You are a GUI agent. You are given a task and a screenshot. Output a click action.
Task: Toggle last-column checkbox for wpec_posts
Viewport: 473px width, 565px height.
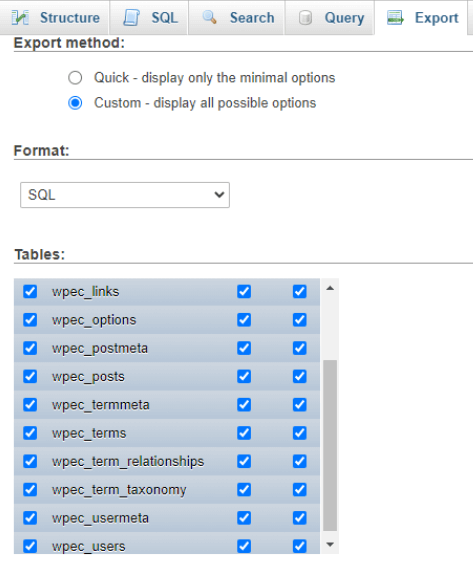coord(299,376)
